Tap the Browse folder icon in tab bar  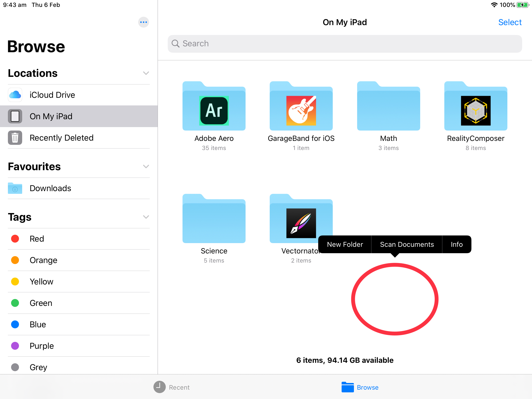tap(348, 387)
